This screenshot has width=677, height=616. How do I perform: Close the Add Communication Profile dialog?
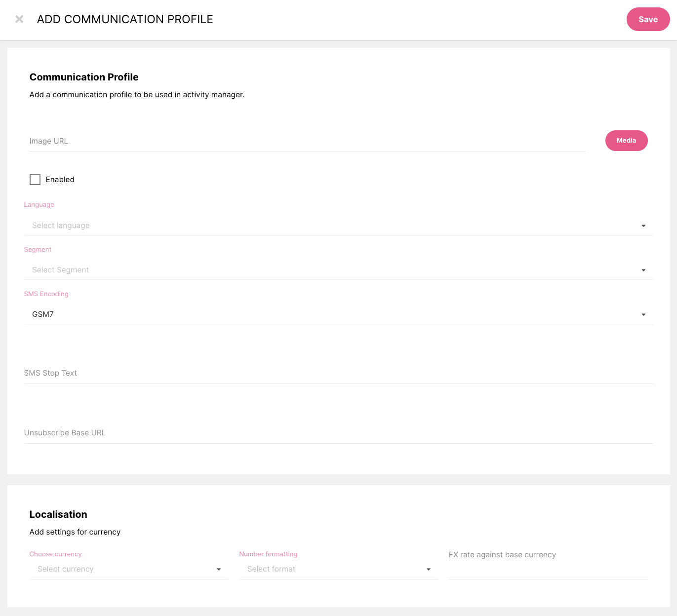pos(19,19)
